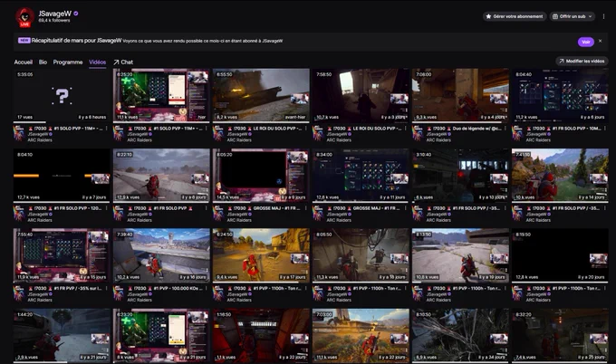Click the 14,5 k vues label
The height and width of the screenshot is (364, 616).
pyautogui.click(x=228, y=197)
